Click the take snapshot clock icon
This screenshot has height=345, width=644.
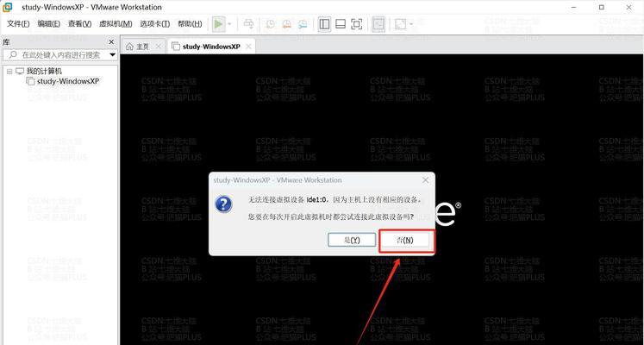(270, 24)
